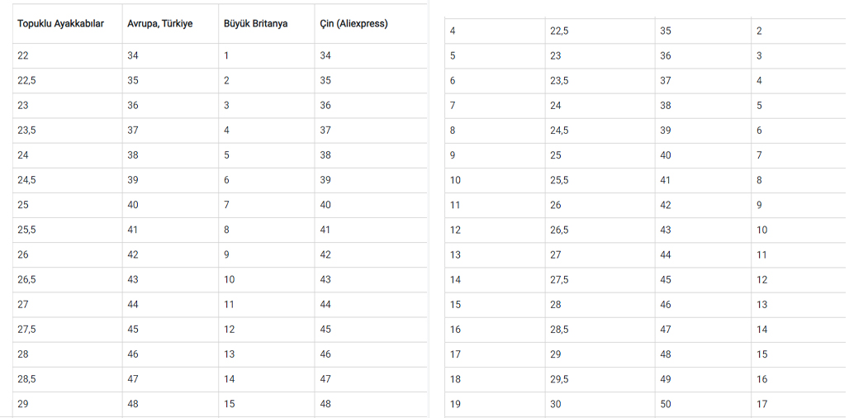The height and width of the screenshot is (418, 868).
Task: Click the Çin (Aliexpress) column header
Action: pyautogui.click(x=353, y=24)
